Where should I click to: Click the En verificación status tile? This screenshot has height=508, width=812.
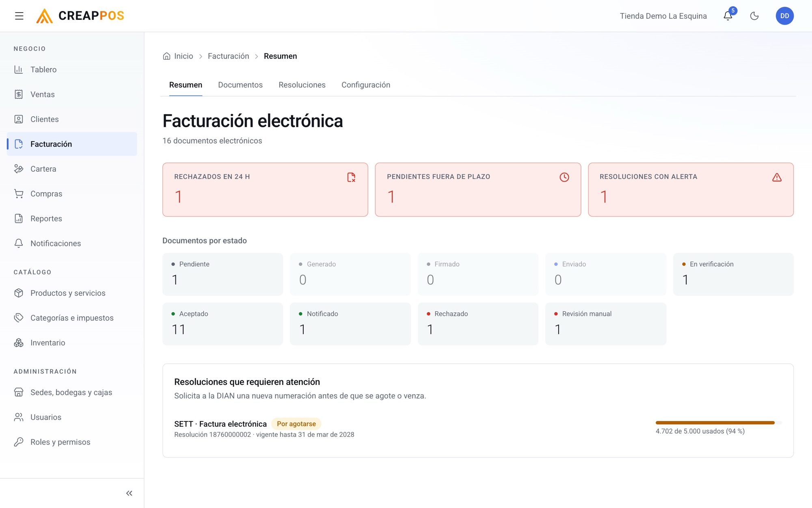coord(733,274)
